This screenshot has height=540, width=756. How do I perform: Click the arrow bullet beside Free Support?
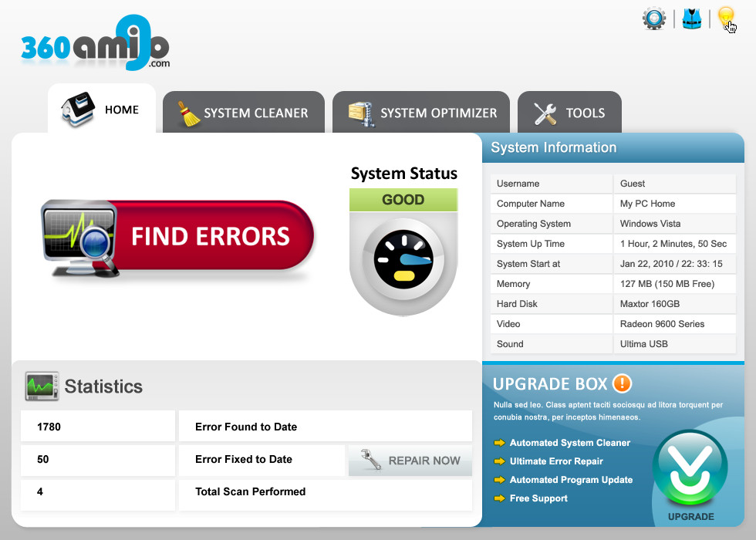500,498
